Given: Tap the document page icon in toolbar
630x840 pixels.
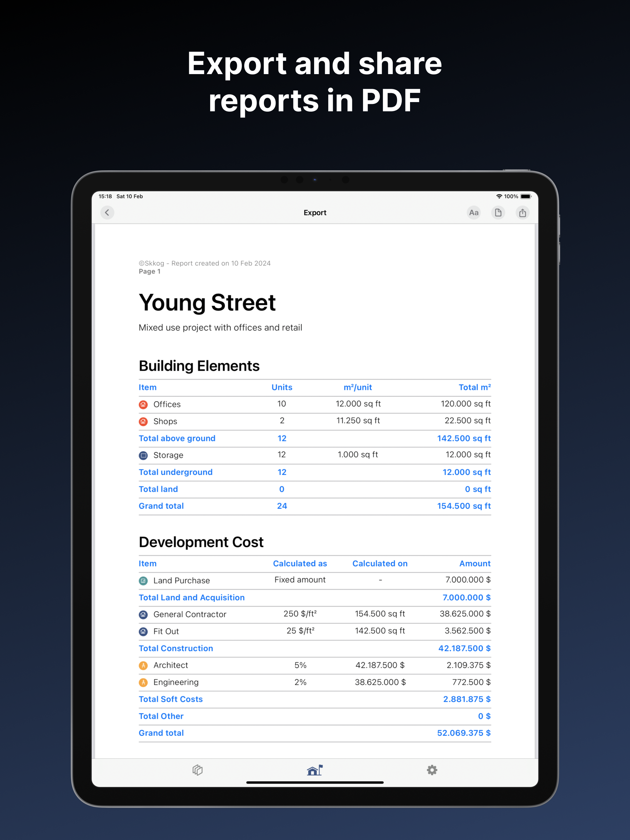Looking at the screenshot, I should tap(498, 212).
